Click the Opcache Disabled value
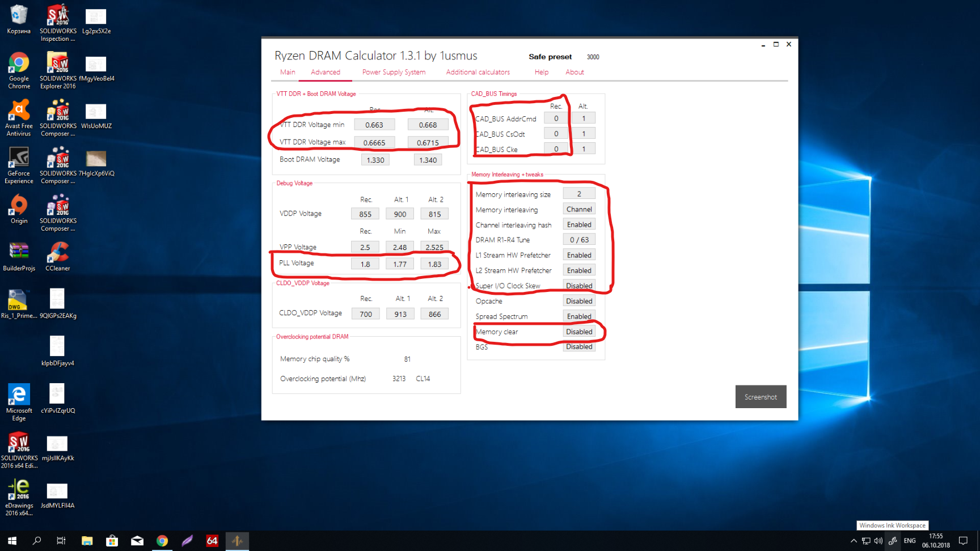Viewport: 980px width, 551px height. point(579,301)
